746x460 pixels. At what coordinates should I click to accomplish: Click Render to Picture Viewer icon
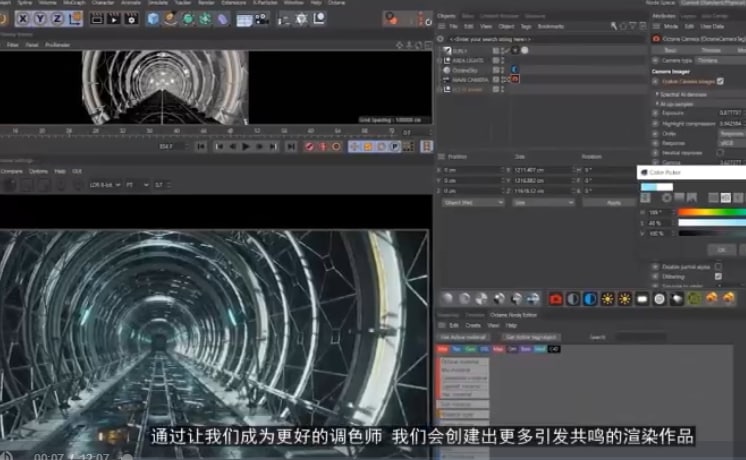point(114,19)
